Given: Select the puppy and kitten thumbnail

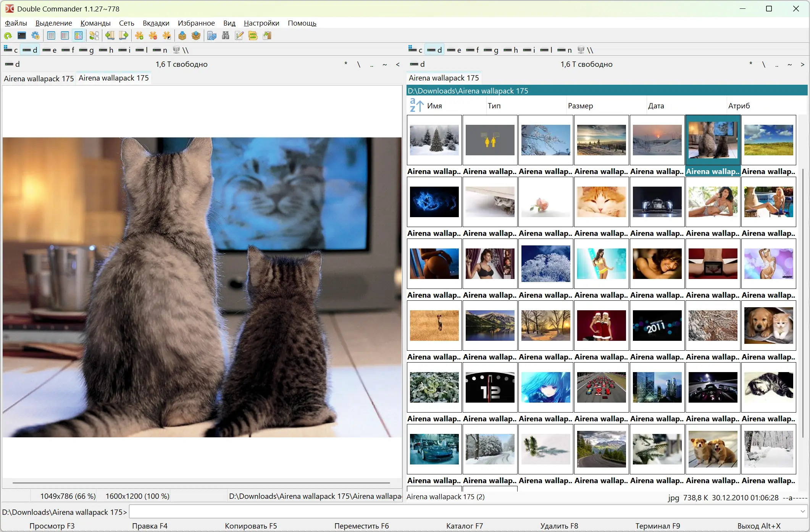Looking at the screenshot, I should click(x=768, y=326).
